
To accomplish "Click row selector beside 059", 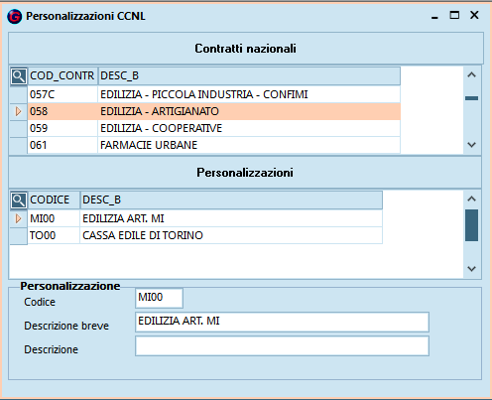I will click(x=18, y=128).
